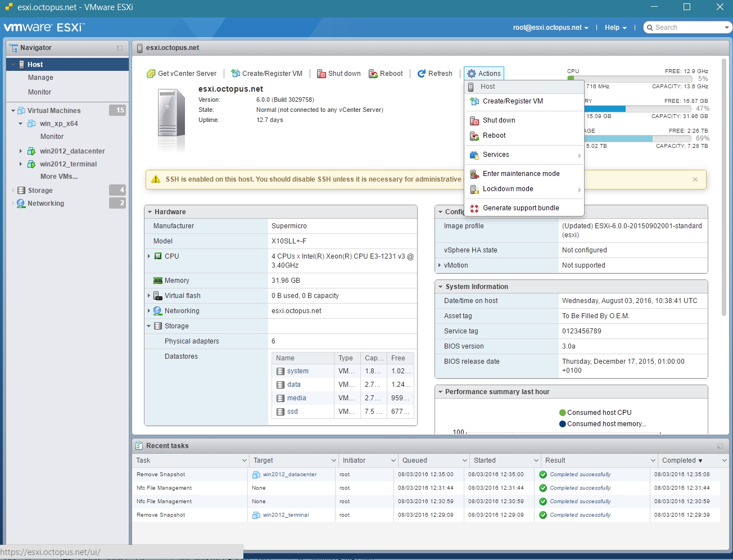
Task: Refresh the host view with the refresh icon
Action: tap(422, 73)
